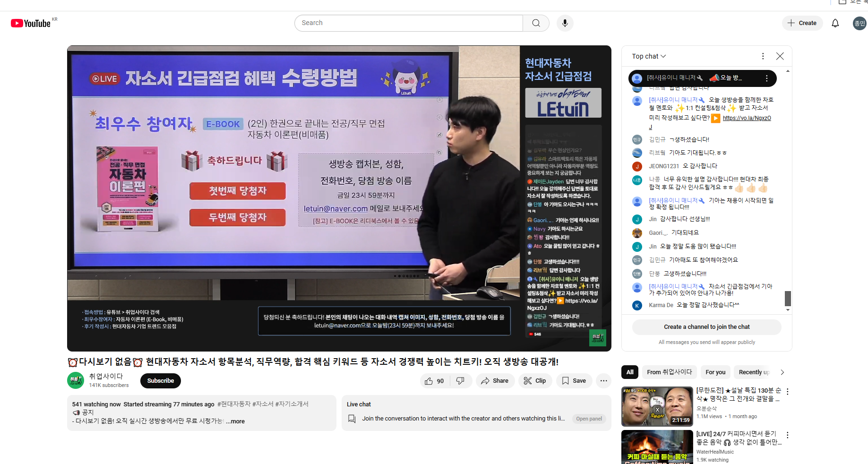
Task: Subscribe to the 취업사이다 channel
Action: (x=160, y=381)
